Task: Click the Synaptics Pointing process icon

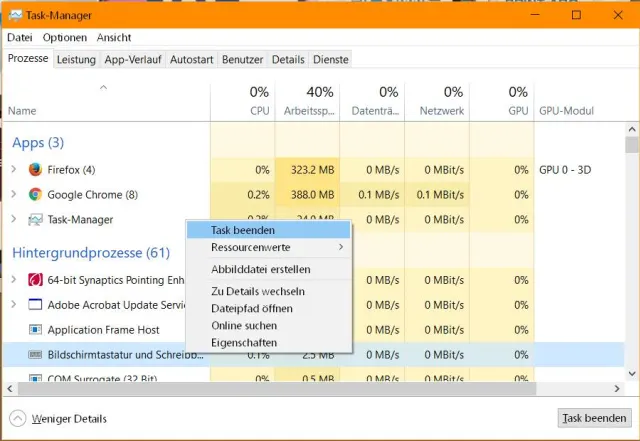Action: click(x=35, y=279)
